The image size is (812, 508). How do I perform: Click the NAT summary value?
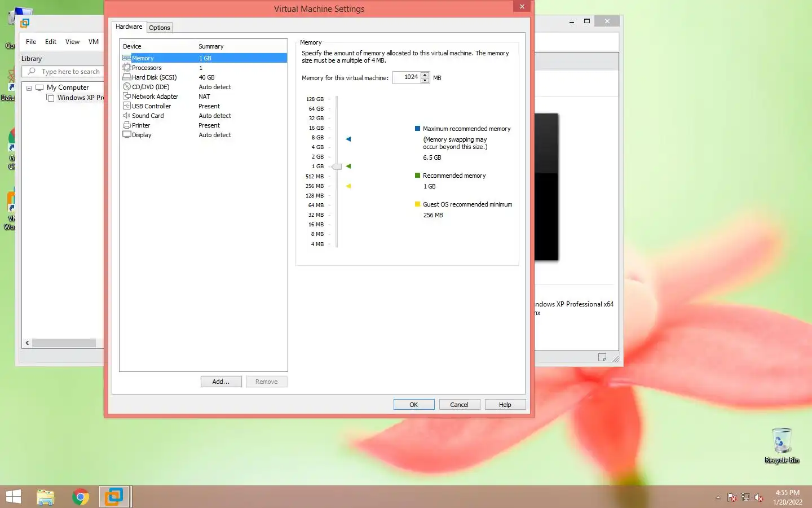204,97
